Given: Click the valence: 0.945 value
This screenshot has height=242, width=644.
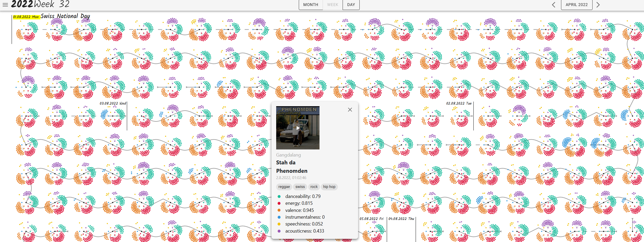Looking at the screenshot, I should point(300,210).
